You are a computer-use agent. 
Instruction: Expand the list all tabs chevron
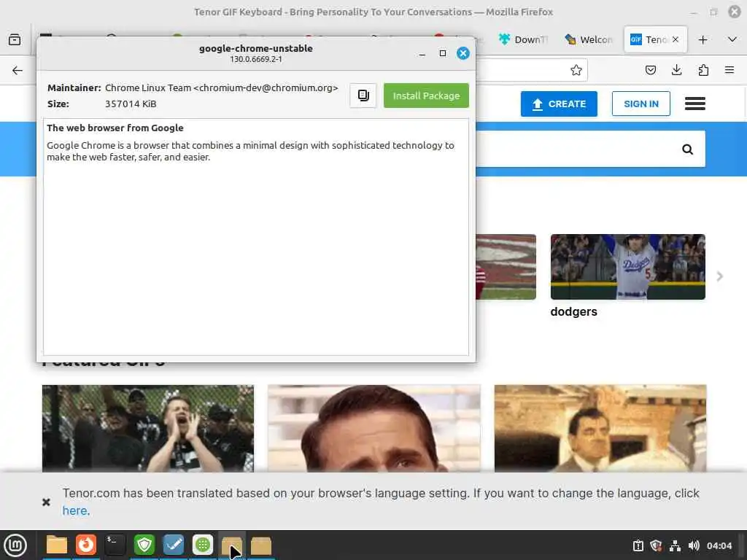coord(732,40)
